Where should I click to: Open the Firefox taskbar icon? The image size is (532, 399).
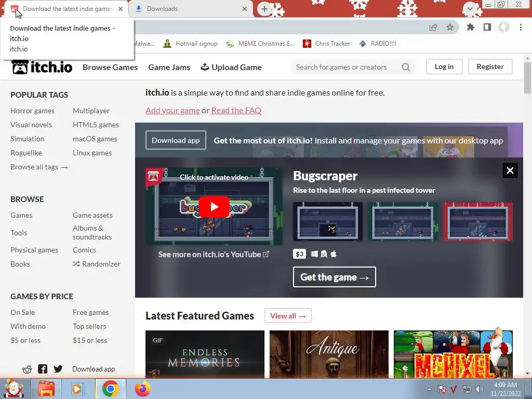coord(142,389)
